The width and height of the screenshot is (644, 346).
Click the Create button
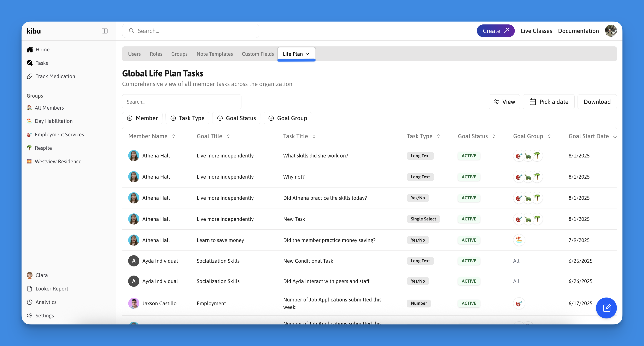pos(495,31)
